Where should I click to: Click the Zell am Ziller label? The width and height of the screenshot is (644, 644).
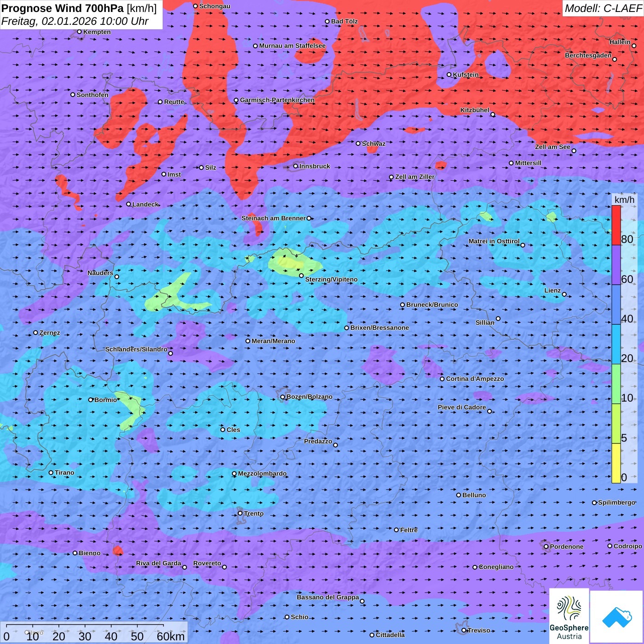(x=415, y=177)
